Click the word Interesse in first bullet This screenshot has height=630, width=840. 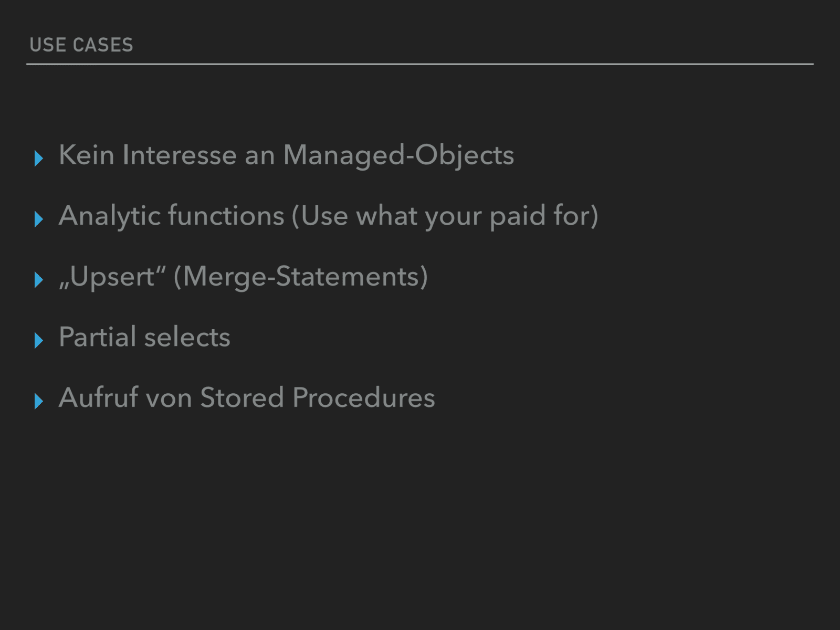[x=180, y=155]
